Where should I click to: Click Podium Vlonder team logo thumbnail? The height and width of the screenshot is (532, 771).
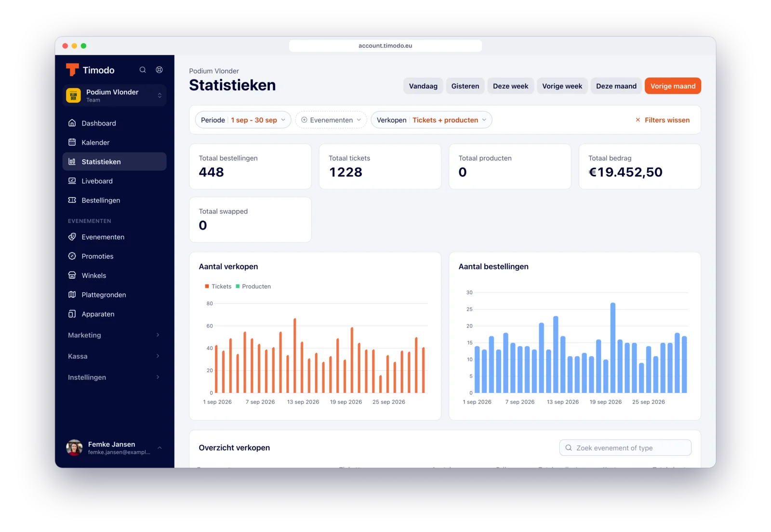click(x=73, y=95)
